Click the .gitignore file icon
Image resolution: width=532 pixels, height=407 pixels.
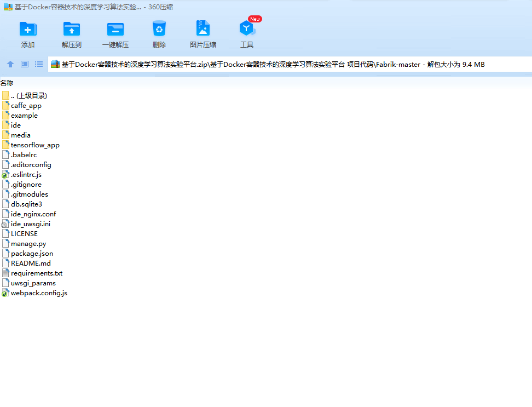[x=5, y=184]
